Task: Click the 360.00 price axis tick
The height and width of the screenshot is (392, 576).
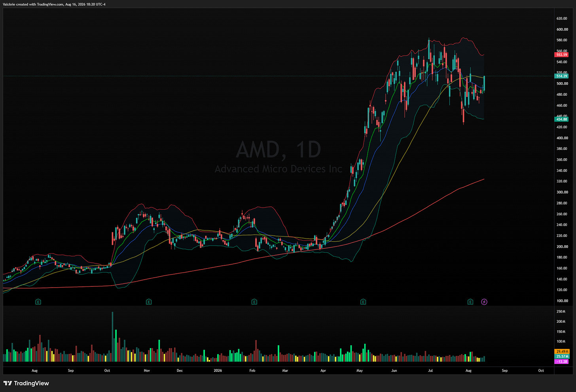Action: (562, 160)
